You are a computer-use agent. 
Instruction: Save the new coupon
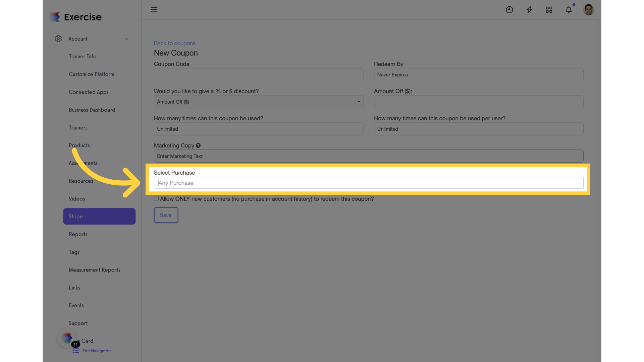(x=166, y=215)
